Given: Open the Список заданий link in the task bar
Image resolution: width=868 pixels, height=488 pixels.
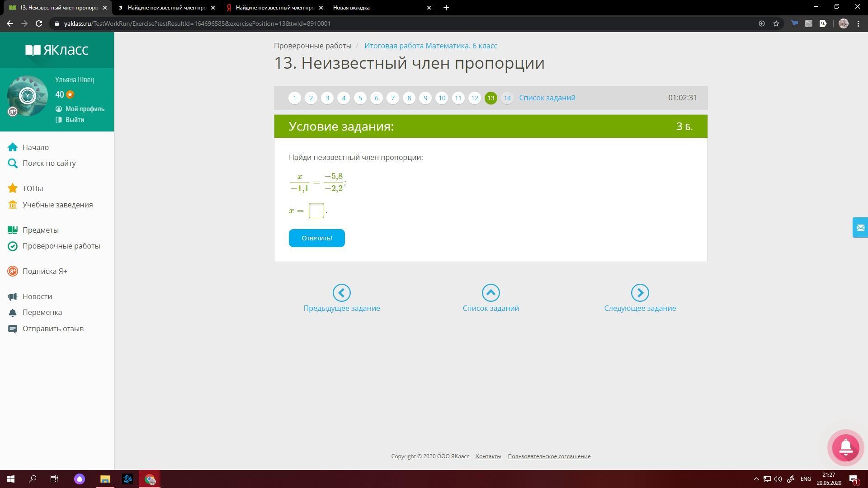Looking at the screenshot, I should tap(547, 98).
